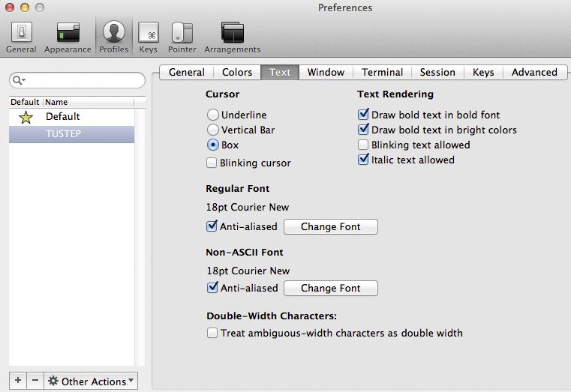
Task: Expand the search field magnifier dropdown
Action: pyautogui.click(x=19, y=80)
